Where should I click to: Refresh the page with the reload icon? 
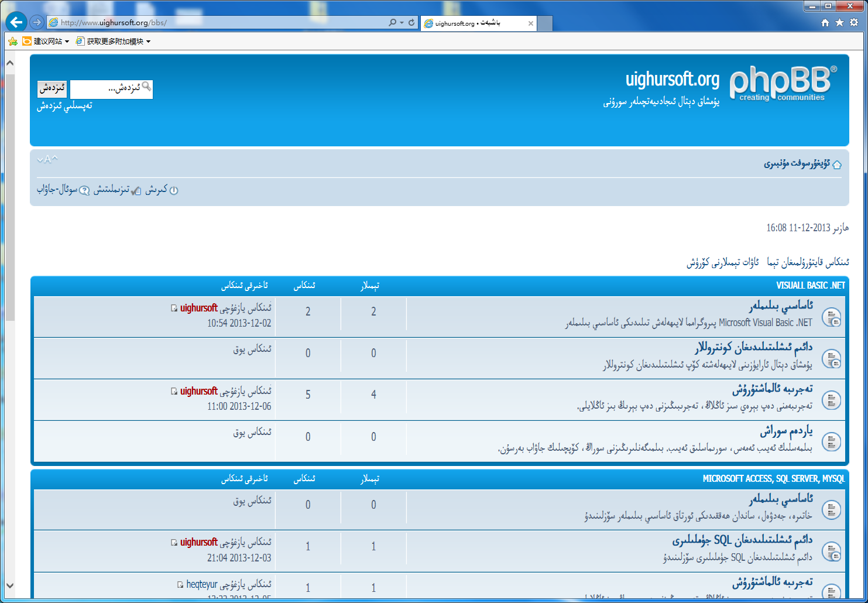[x=411, y=22]
